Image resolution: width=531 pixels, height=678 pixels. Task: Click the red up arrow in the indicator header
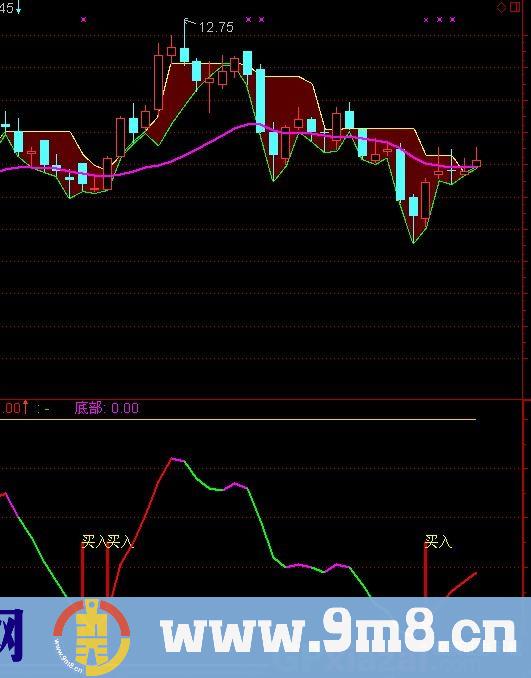pos(26,407)
